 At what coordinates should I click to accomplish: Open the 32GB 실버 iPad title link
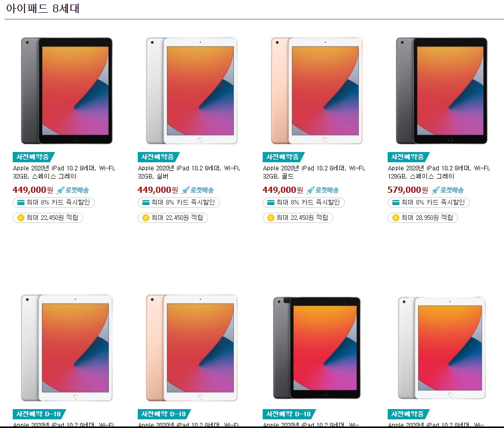pos(189,172)
